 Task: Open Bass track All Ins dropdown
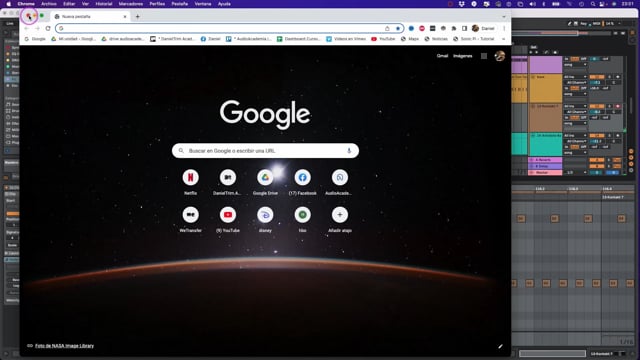(x=575, y=77)
